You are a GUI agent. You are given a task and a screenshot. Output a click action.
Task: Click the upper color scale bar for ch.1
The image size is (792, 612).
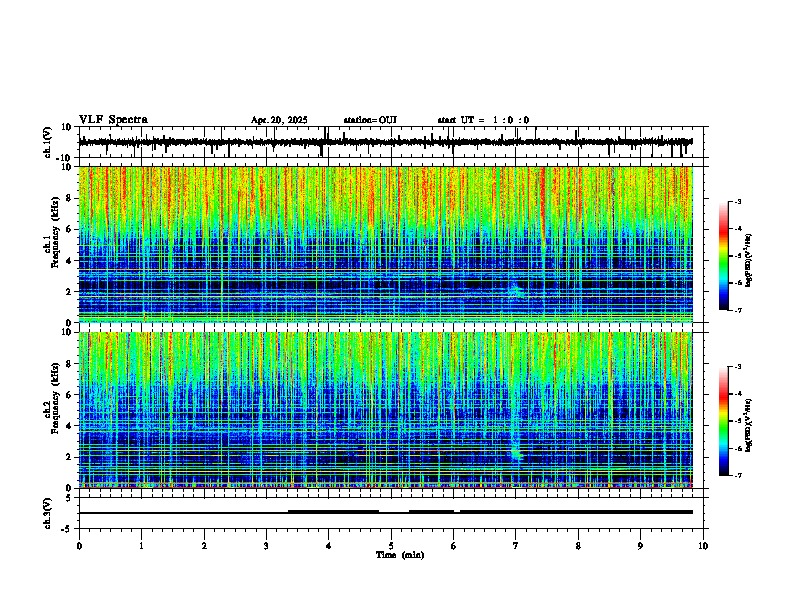(724, 256)
